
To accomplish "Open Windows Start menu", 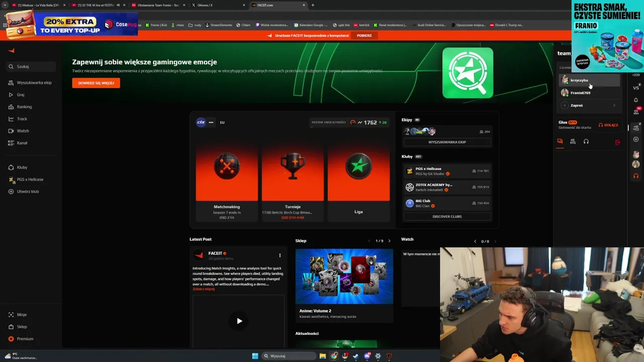I will point(255,356).
